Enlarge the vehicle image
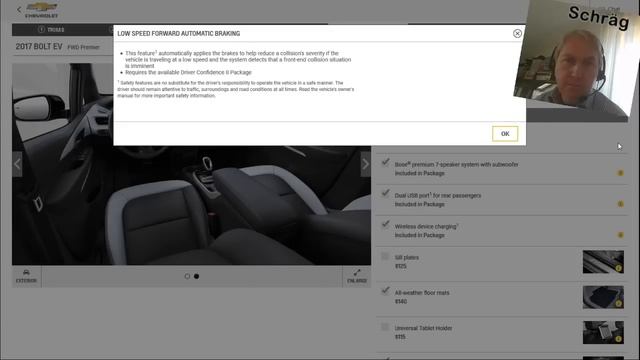The width and height of the screenshot is (640, 360). (357, 276)
